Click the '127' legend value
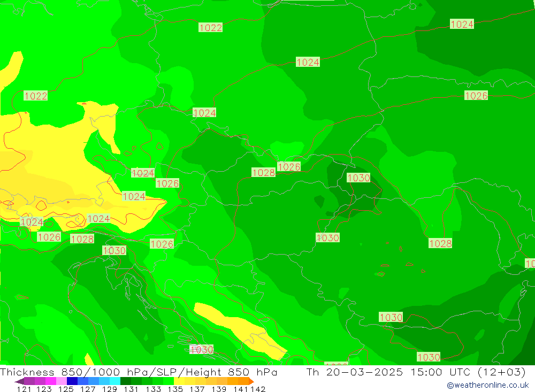The height and width of the screenshot is (392, 535). pos(88,389)
